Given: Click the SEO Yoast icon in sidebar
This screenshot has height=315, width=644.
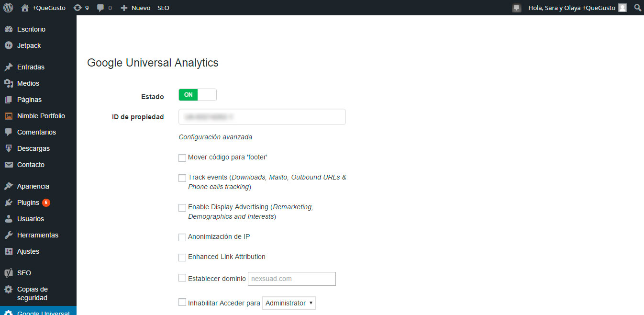Looking at the screenshot, I should (x=9, y=273).
